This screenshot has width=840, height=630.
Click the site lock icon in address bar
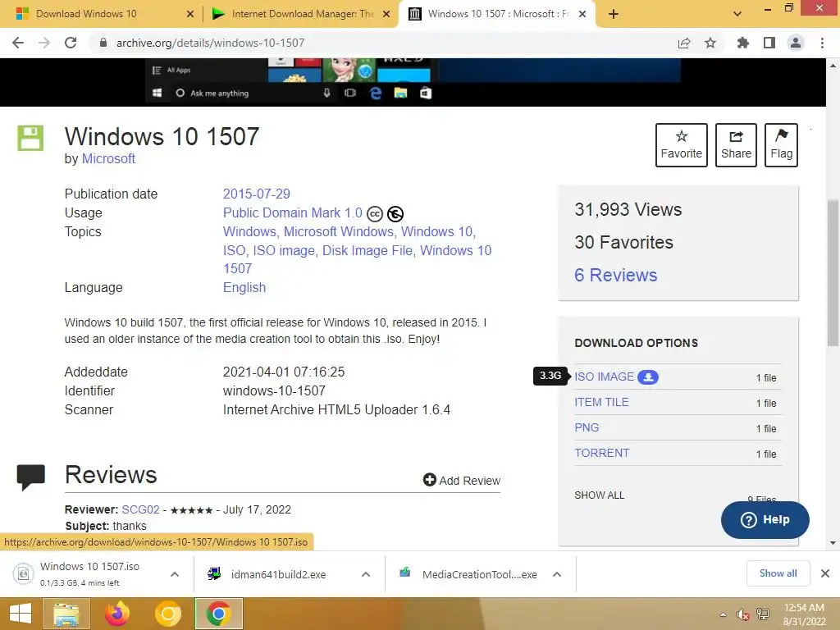point(103,43)
